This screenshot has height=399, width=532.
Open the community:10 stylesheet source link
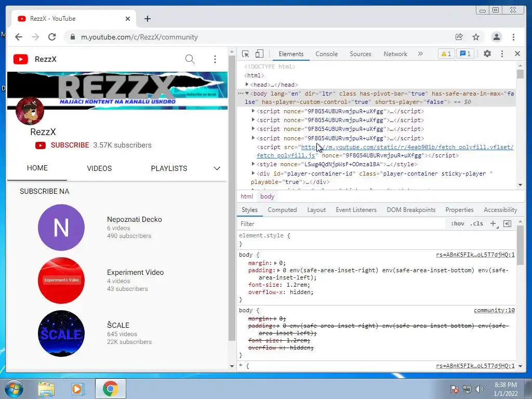pos(494,310)
